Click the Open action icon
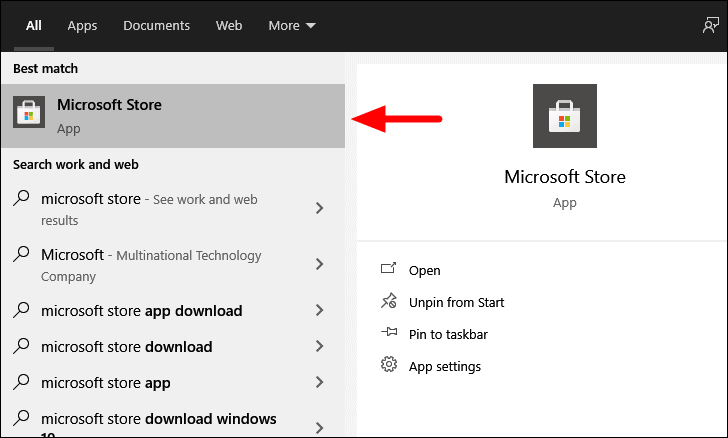The image size is (728, 438). pyautogui.click(x=389, y=268)
